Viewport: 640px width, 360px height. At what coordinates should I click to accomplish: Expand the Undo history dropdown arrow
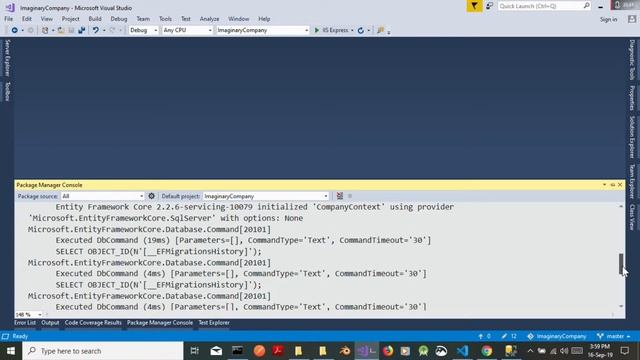coord(104,30)
